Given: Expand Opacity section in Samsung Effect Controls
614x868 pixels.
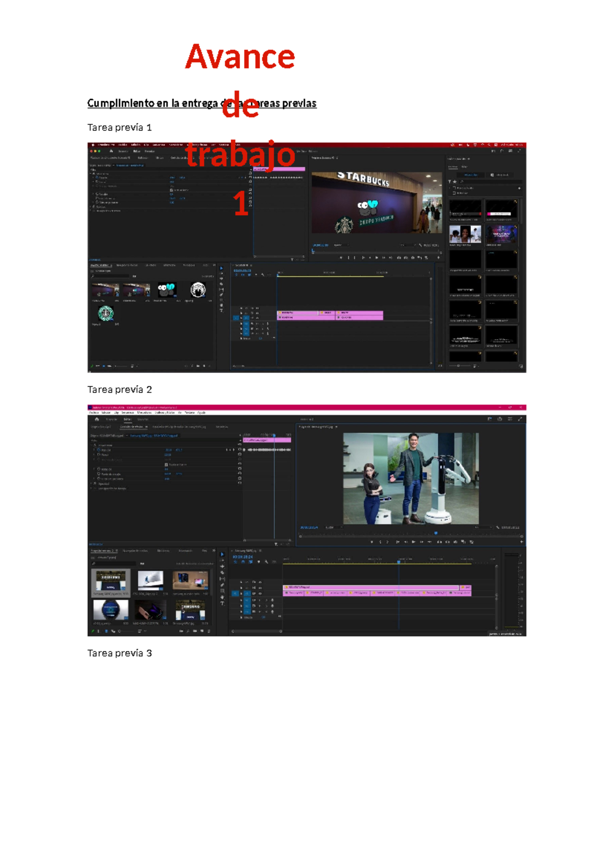Looking at the screenshot, I should [x=92, y=484].
